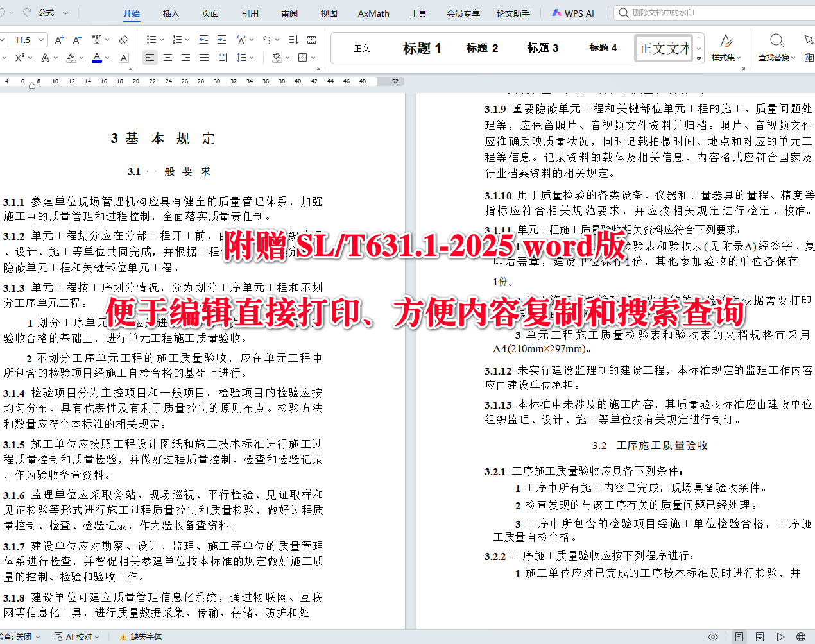The width and height of the screenshot is (815, 644).
Task: Center align text
Action: 167,58
